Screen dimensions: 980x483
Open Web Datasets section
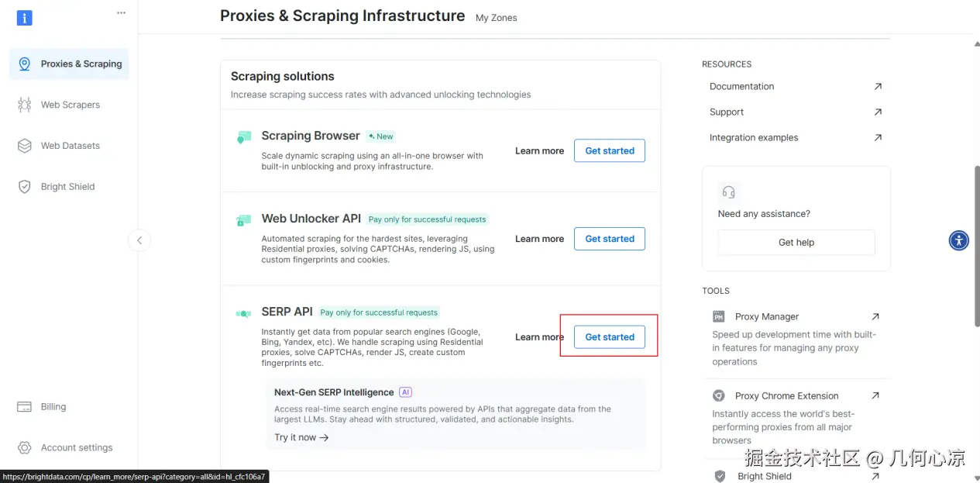[x=70, y=146]
